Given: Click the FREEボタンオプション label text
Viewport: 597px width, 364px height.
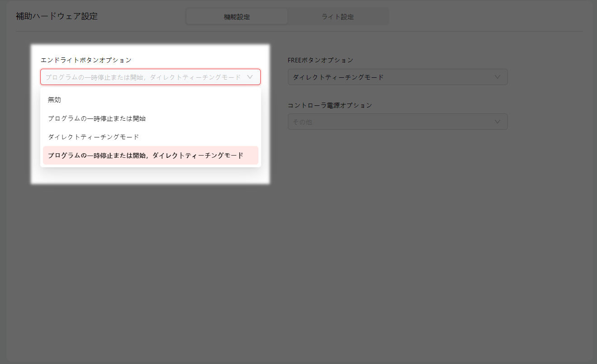Looking at the screenshot, I should 320,60.
